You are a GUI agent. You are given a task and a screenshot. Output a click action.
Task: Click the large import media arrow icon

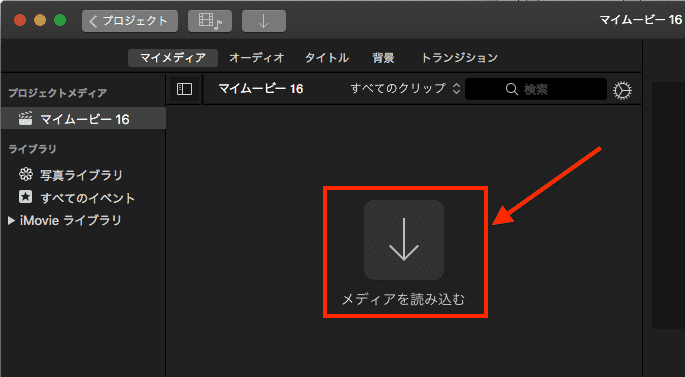point(404,240)
